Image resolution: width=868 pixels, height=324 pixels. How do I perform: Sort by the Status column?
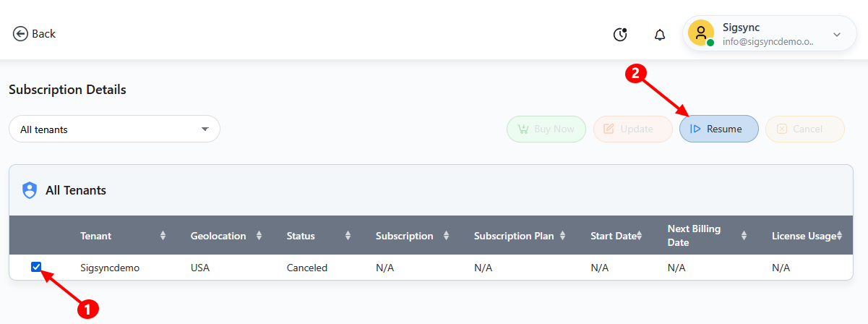(348, 236)
